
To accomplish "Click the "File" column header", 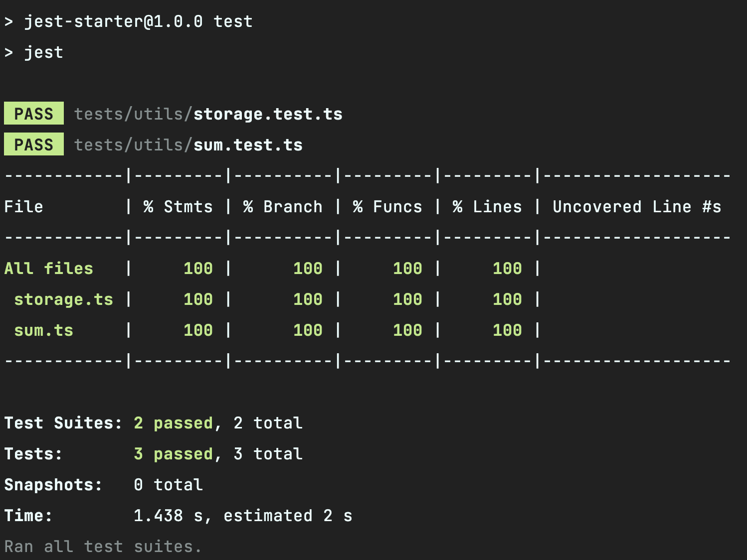I will (23, 207).
